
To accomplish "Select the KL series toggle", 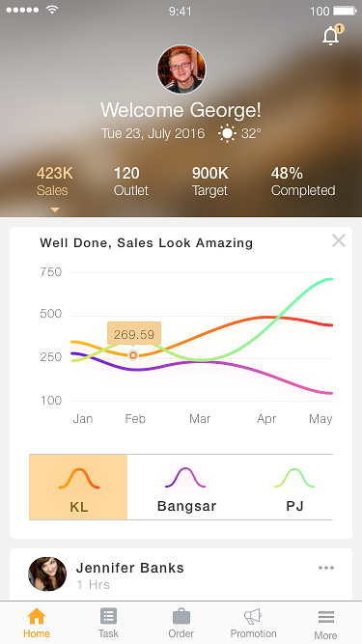I will (x=78, y=488).
